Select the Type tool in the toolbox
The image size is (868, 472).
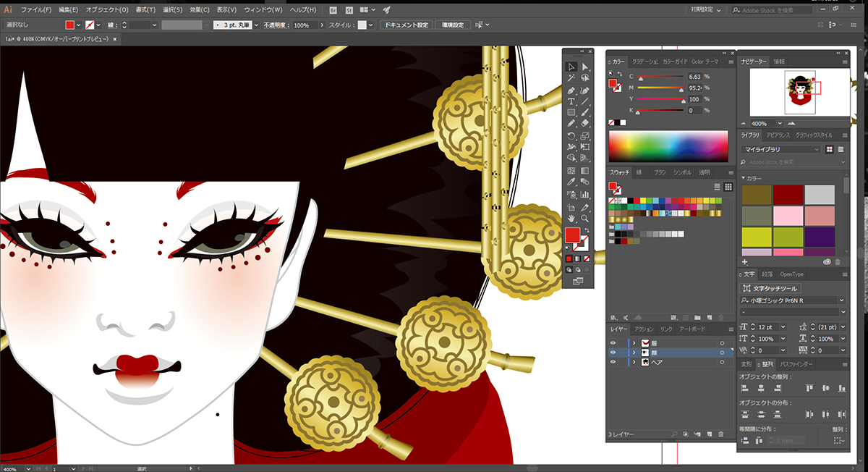(571, 101)
